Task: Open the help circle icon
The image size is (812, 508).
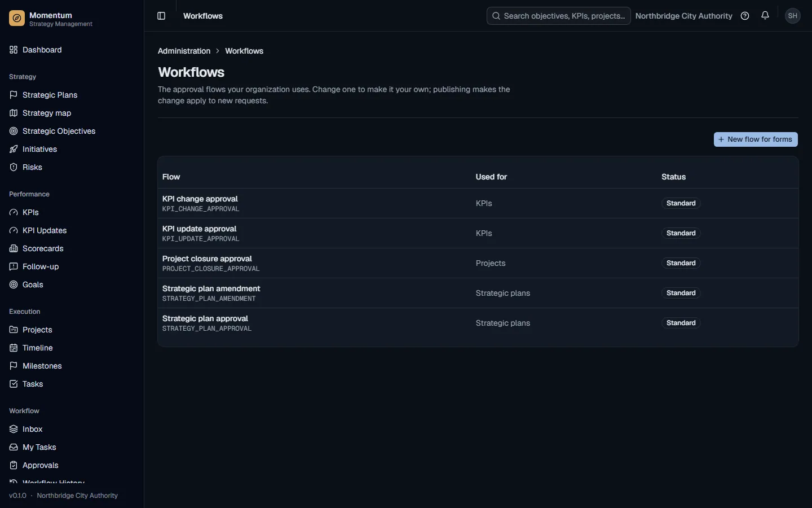Action: [x=745, y=16]
